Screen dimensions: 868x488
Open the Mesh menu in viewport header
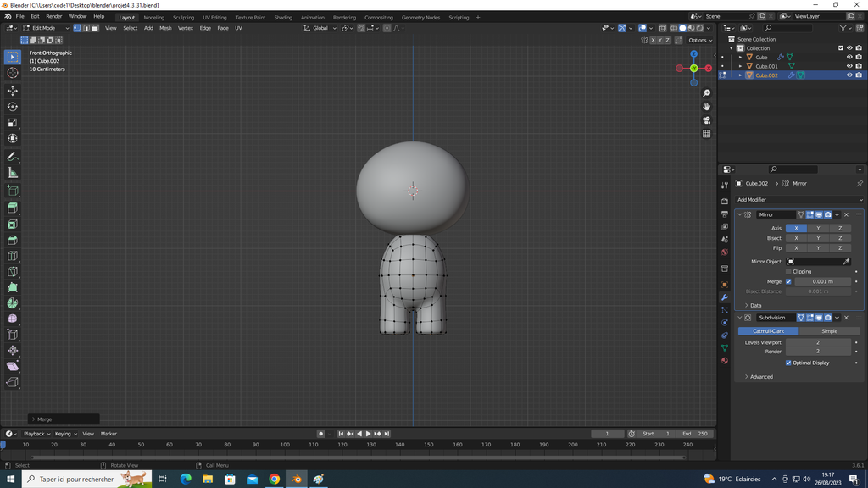coord(165,28)
